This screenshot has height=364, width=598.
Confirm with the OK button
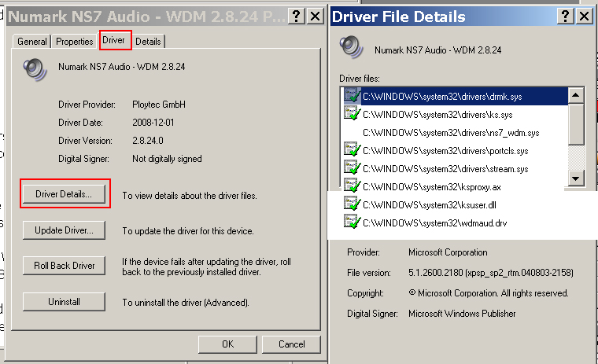click(227, 344)
